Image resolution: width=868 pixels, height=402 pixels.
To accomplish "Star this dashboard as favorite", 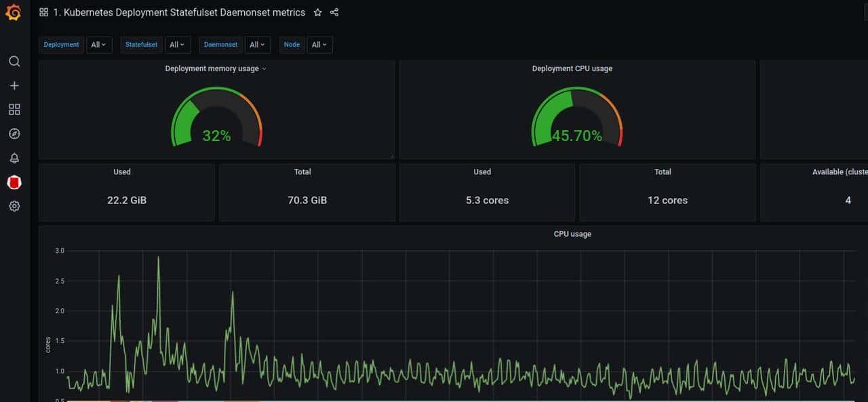I will point(317,12).
